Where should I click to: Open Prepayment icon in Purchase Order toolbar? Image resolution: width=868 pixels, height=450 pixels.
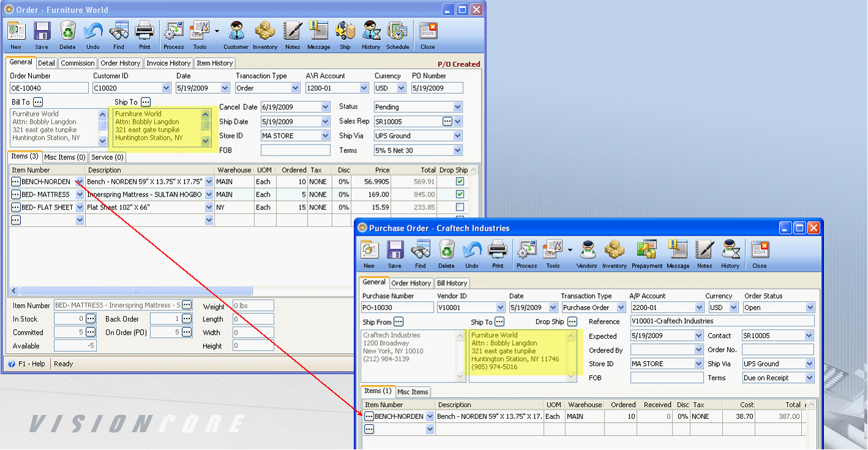[647, 250]
